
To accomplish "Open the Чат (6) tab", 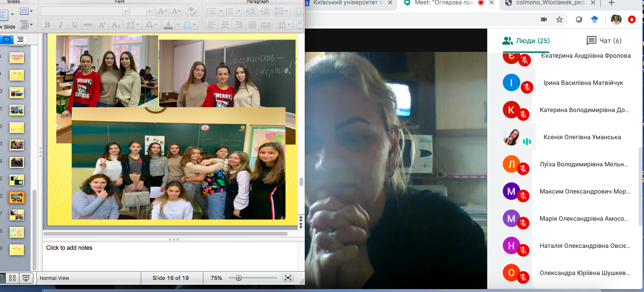I will point(604,41).
